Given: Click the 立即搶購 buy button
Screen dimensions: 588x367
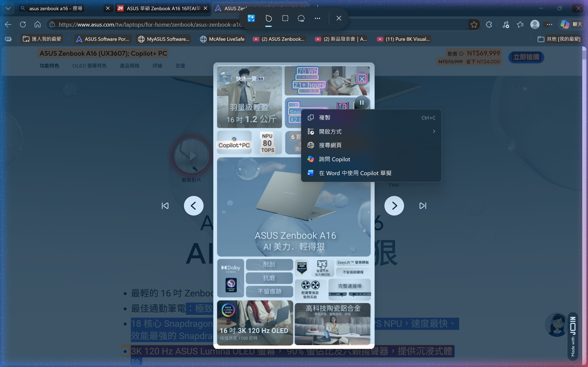Looking at the screenshot, I should coord(526,57).
